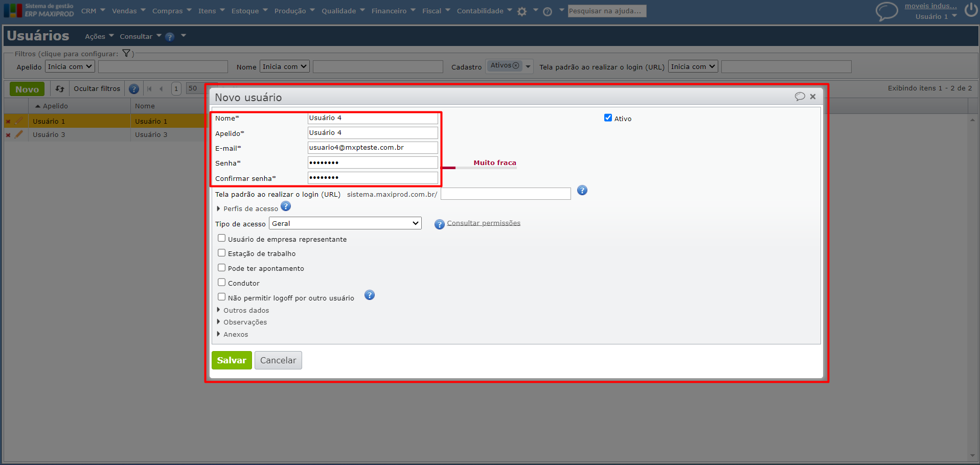This screenshot has width=980, height=465.
Task: Enable Estação de trabalho checkbox
Action: point(222,253)
